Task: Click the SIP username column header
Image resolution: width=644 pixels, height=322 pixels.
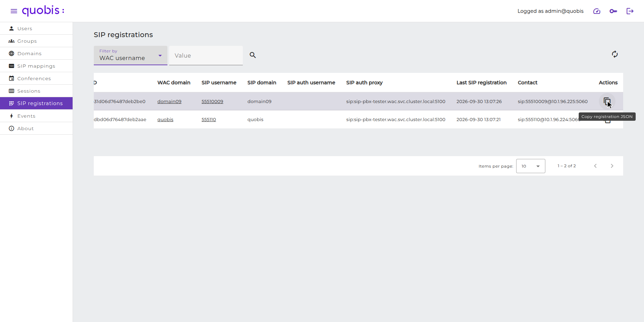Action: [219, 83]
